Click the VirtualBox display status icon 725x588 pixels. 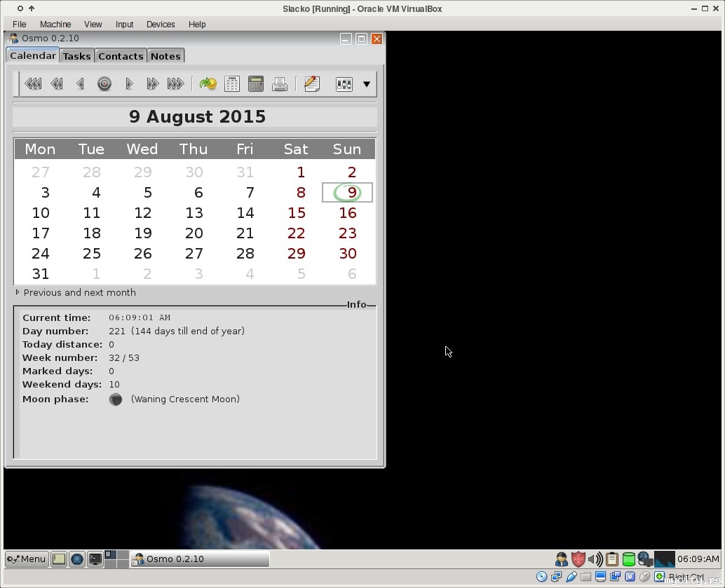click(x=601, y=577)
